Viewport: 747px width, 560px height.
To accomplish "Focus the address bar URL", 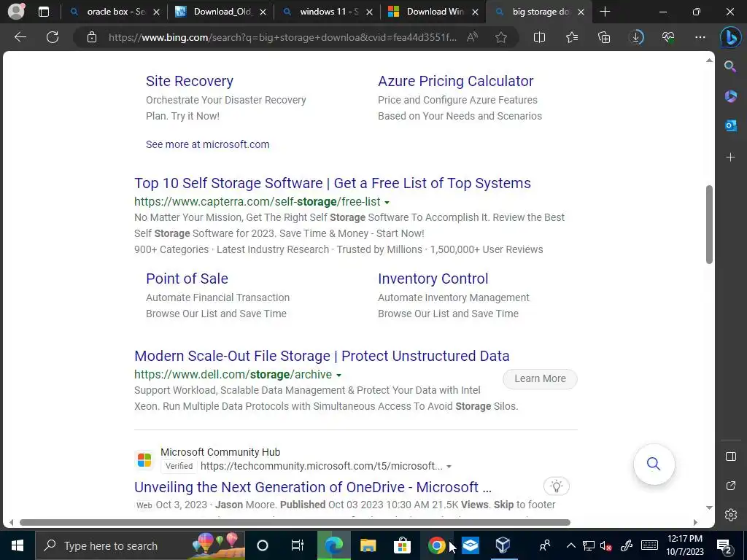I will [x=282, y=37].
